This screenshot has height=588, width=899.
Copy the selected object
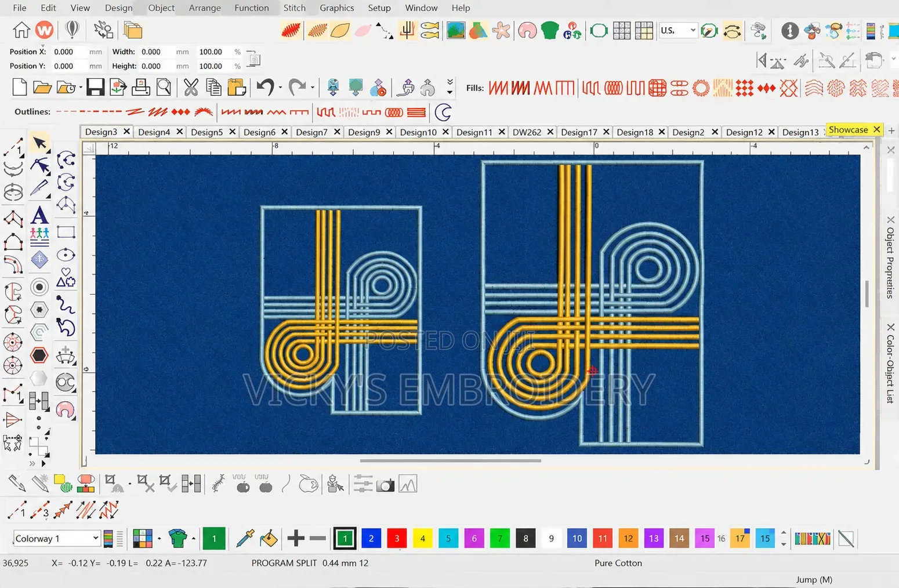(x=213, y=88)
